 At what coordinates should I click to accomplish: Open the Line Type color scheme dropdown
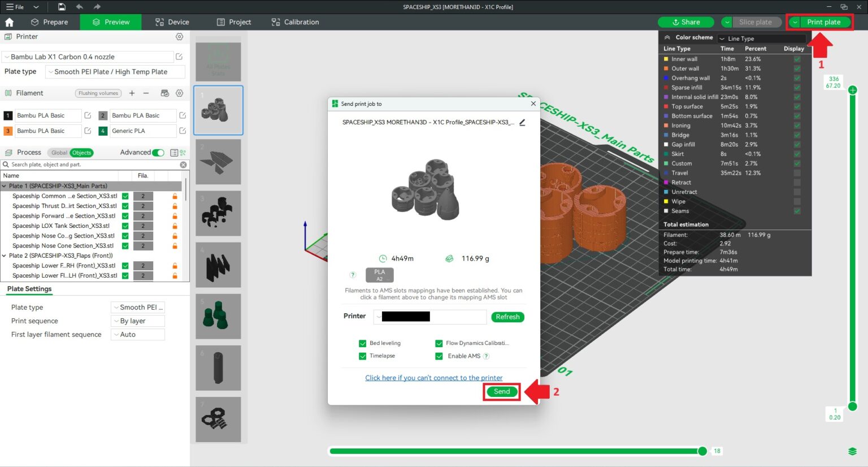761,38
